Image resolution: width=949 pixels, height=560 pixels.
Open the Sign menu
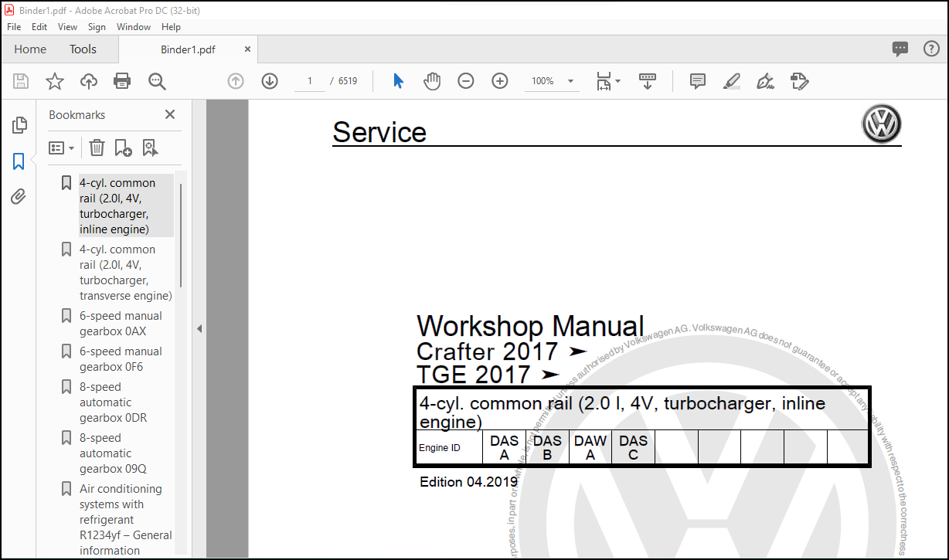coord(97,26)
